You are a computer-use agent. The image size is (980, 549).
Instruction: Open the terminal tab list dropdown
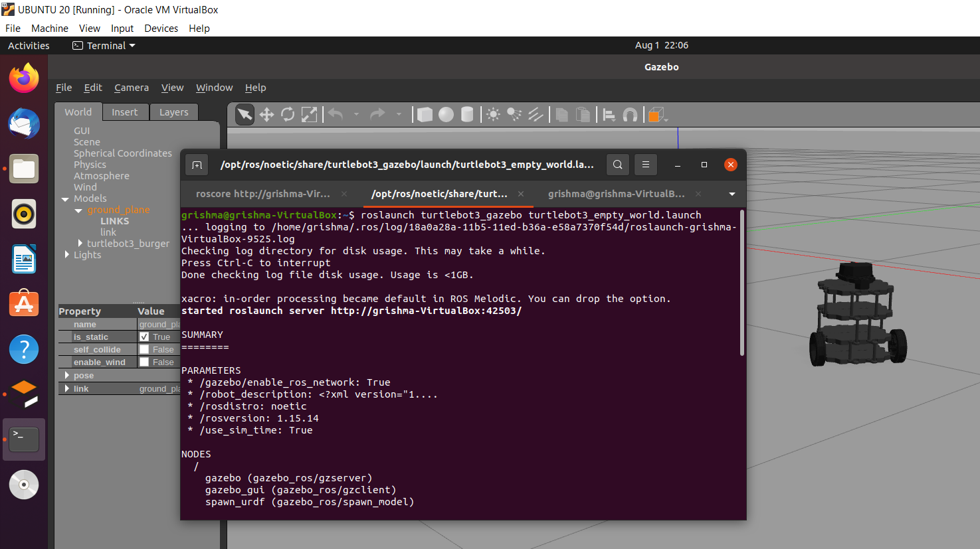click(732, 193)
